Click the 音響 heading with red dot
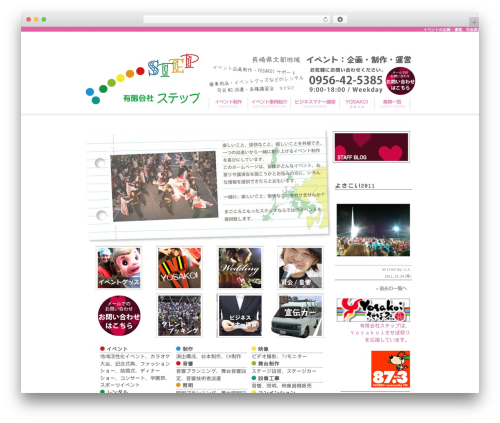This screenshot has width=500, height=423. 184,363
